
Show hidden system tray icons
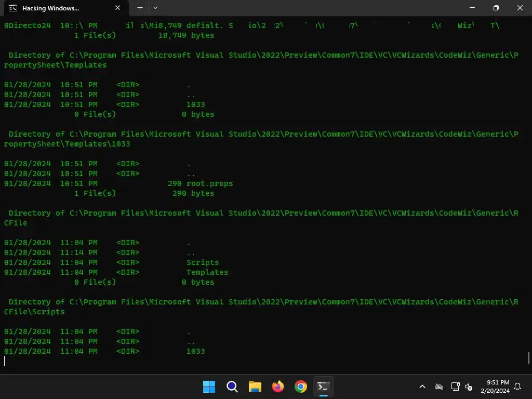click(x=422, y=387)
